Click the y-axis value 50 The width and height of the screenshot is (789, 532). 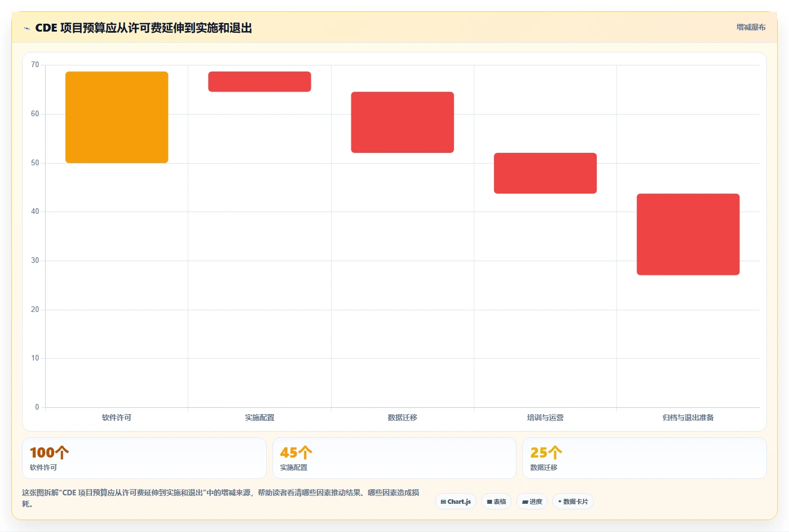click(x=35, y=163)
